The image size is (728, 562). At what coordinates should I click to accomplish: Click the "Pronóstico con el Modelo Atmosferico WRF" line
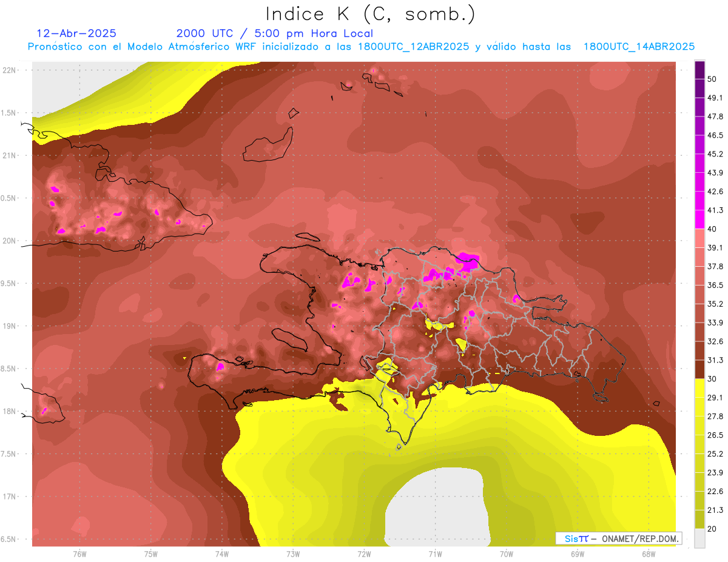click(361, 47)
